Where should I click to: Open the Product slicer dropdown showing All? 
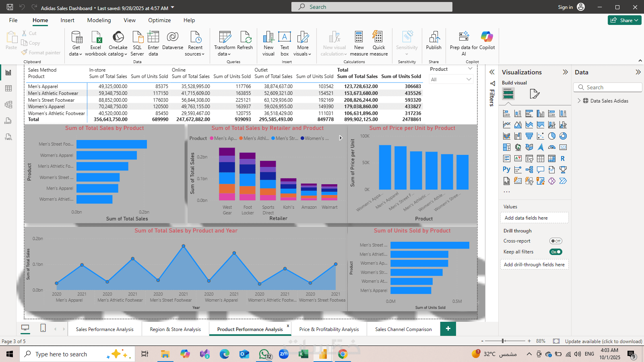pyautogui.click(x=451, y=80)
